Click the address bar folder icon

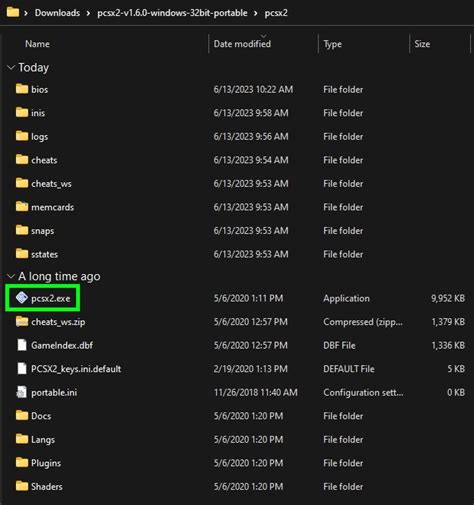[13, 12]
